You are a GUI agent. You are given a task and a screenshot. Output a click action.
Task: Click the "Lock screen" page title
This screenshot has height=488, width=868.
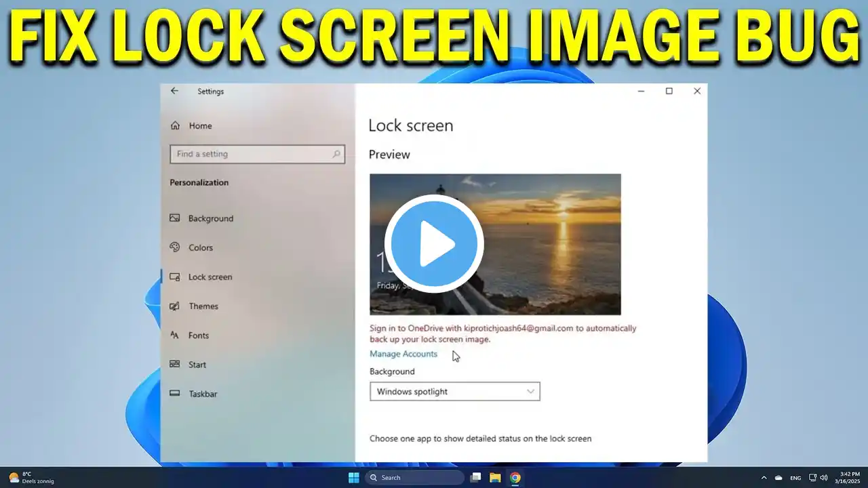[410, 125]
